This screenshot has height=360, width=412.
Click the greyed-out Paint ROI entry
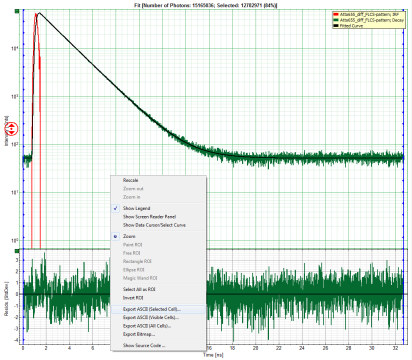pyautogui.click(x=158, y=245)
